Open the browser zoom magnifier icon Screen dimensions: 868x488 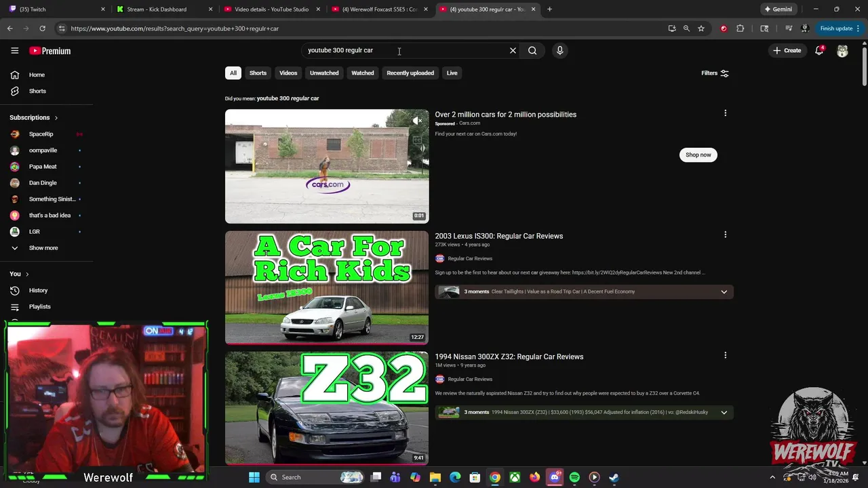(x=686, y=28)
